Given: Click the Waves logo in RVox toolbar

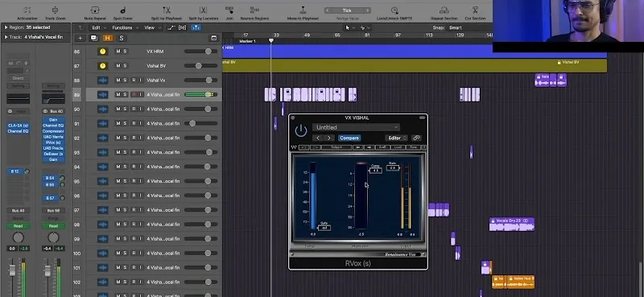Looking at the screenshot, I should pos(294,147).
